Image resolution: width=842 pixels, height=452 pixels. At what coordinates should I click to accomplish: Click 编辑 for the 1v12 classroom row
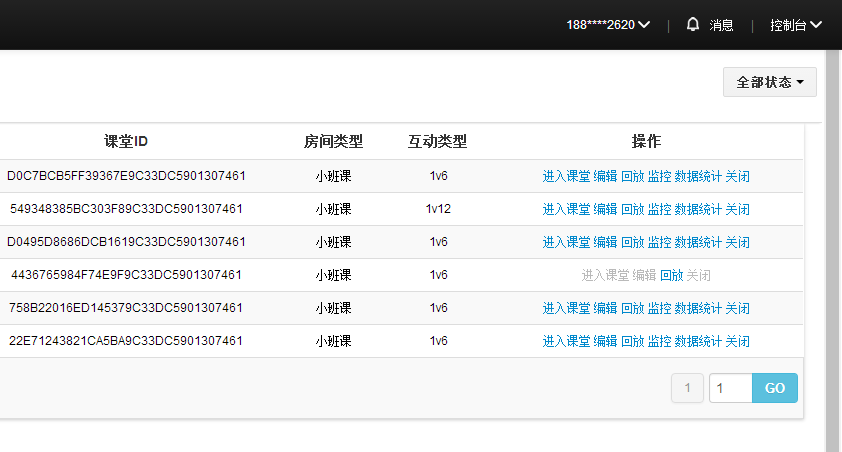pos(605,209)
